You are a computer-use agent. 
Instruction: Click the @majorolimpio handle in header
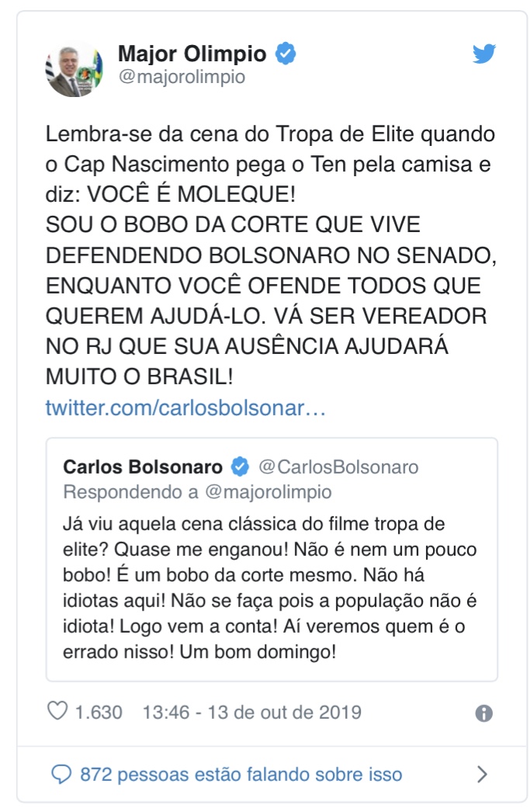coord(181,77)
